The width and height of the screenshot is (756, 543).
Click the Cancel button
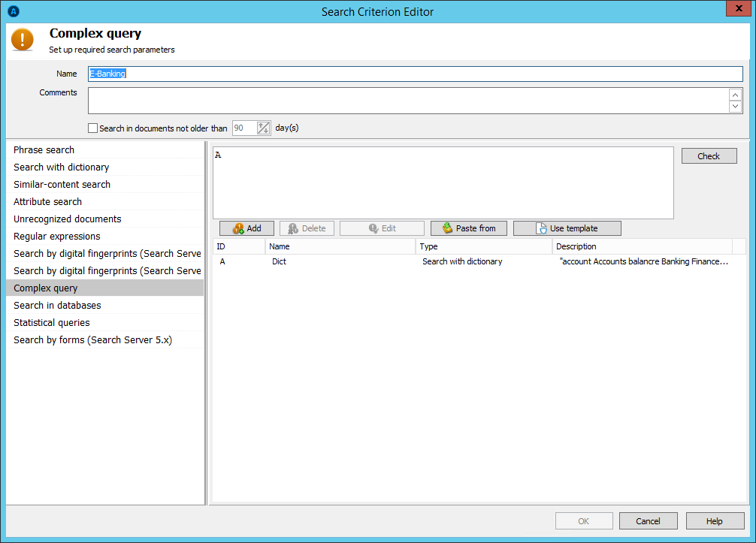click(x=648, y=520)
